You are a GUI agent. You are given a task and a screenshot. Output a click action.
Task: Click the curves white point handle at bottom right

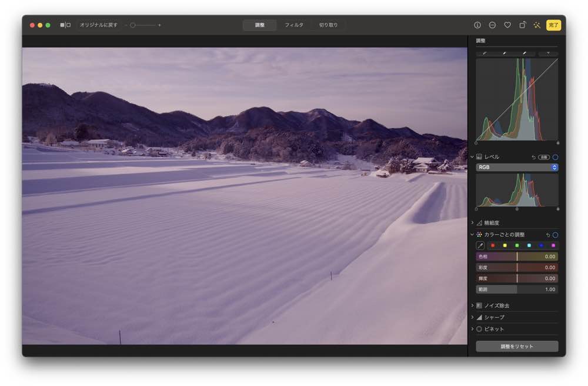tap(558, 143)
